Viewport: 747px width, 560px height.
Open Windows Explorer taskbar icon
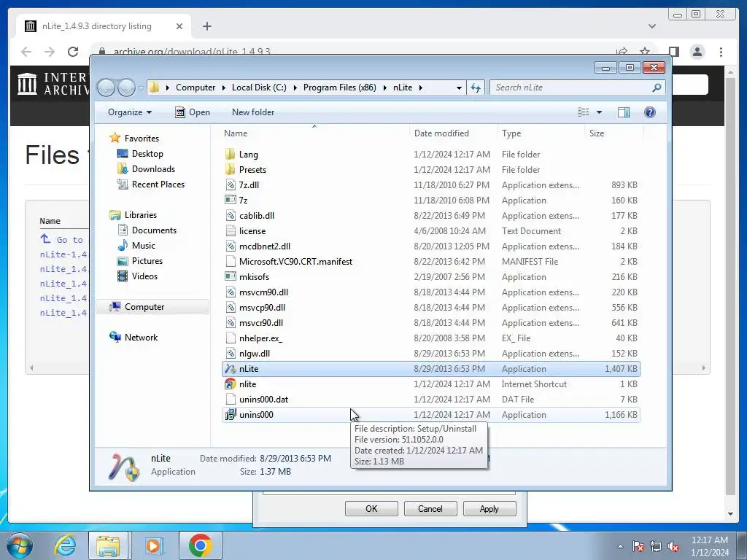(x=108, y=545)
